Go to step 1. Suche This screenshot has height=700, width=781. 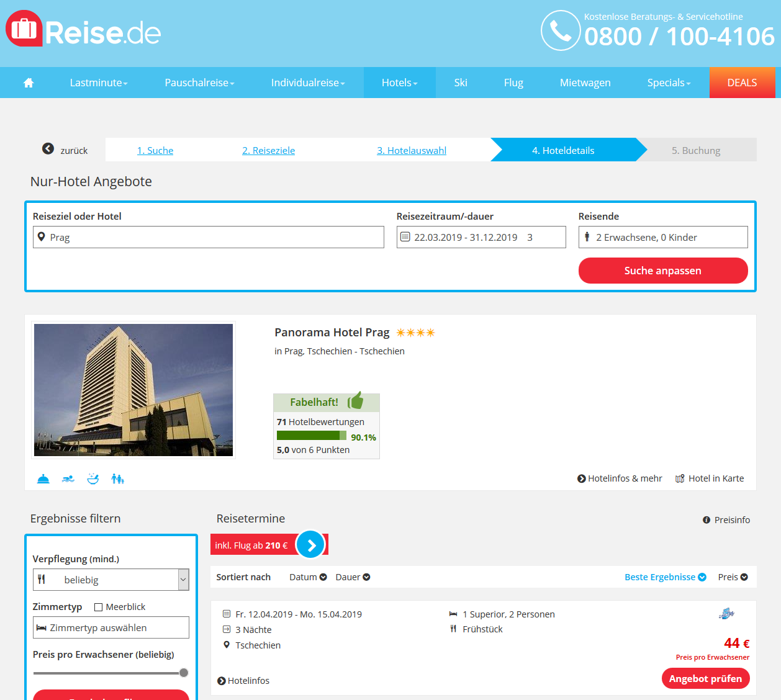click(x=155, y=150)
